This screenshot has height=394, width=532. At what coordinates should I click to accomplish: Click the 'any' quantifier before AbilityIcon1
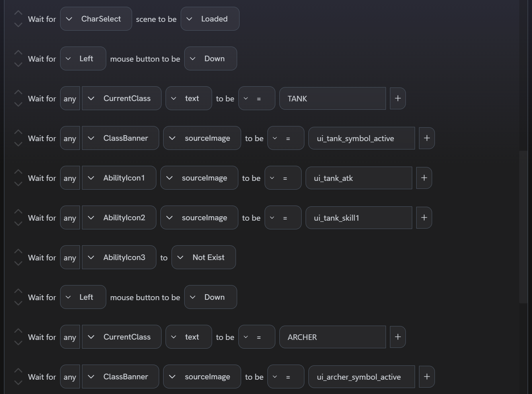tap(70, 178)
